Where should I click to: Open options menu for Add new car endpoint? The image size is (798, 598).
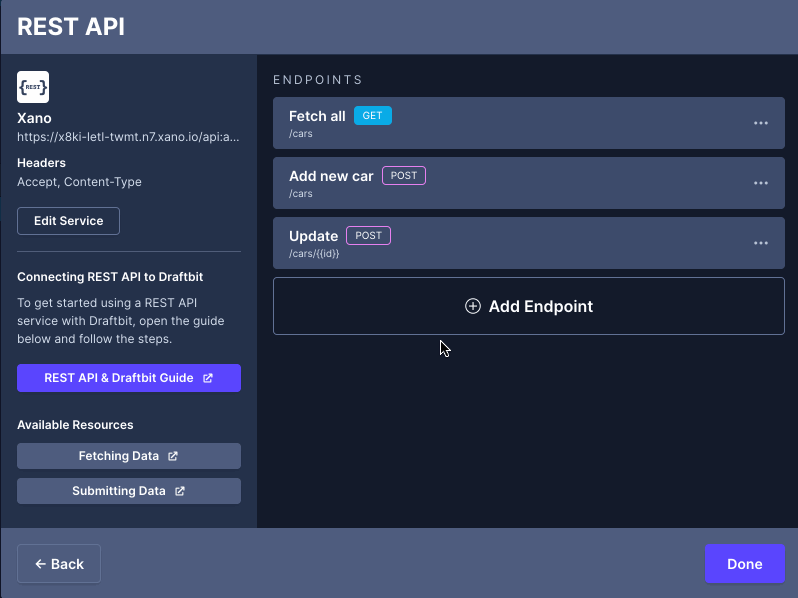click(760, 183)
